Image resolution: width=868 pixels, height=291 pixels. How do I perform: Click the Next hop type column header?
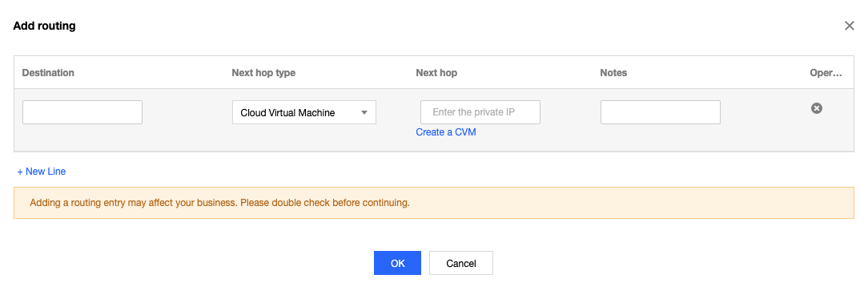(x=263, y=73)
